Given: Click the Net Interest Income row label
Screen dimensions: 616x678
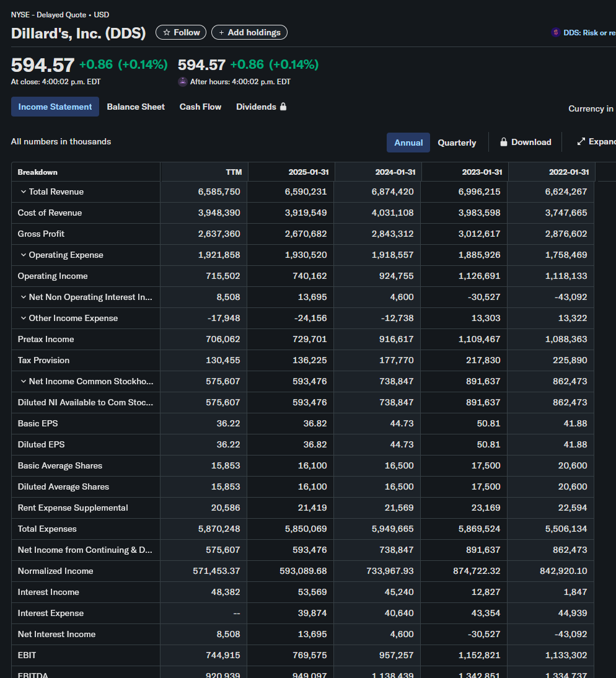Looking at the screenshot, I should 56,635.
